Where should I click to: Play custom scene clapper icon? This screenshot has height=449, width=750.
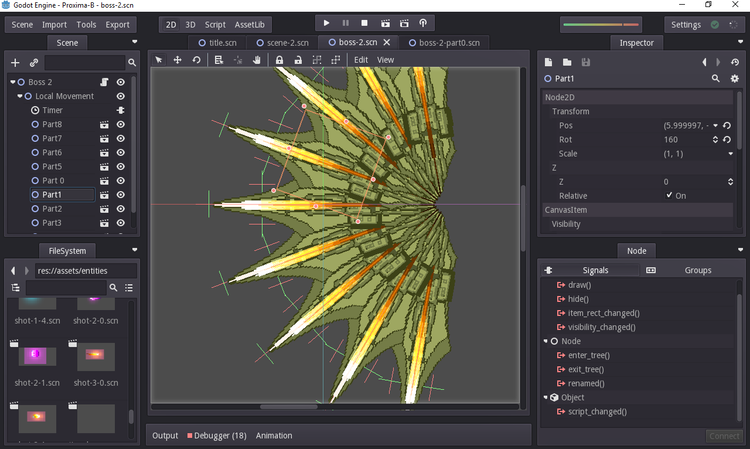click(x=404, y=23)
